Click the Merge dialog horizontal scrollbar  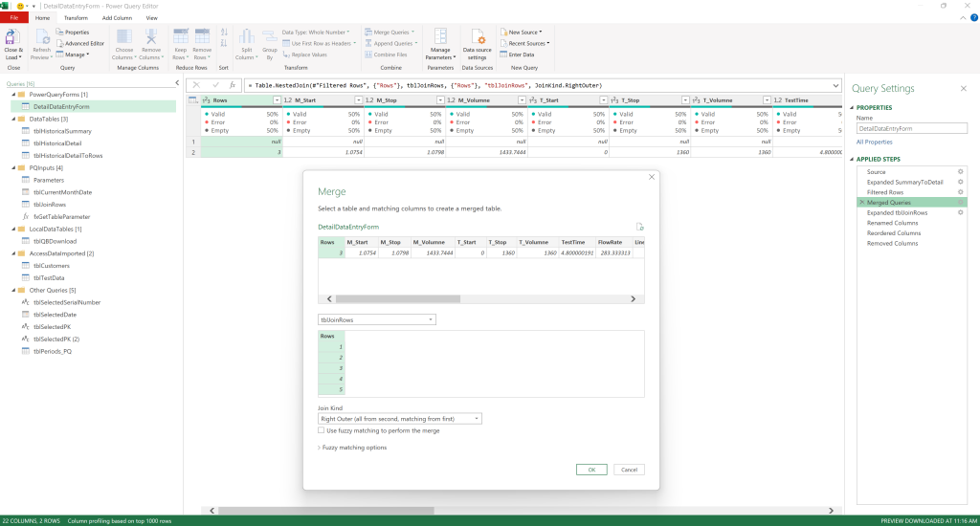pos(397,299)
